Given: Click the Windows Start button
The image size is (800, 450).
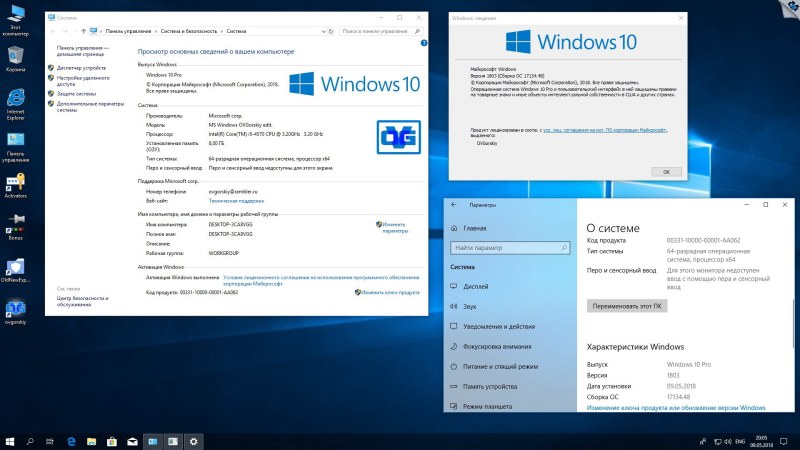Looking at the screenshot, I should pos(10,440).
